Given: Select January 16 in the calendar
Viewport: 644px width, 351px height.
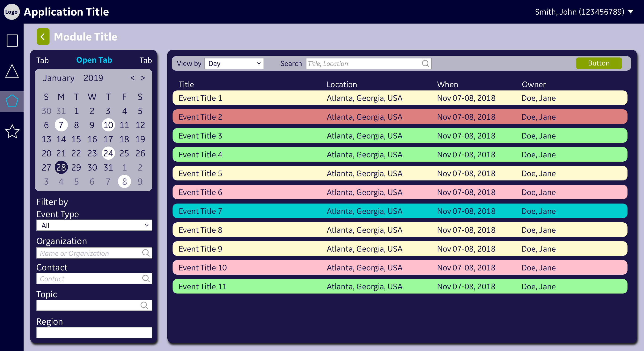Looking at the screenshot, I should pos(92,139).
